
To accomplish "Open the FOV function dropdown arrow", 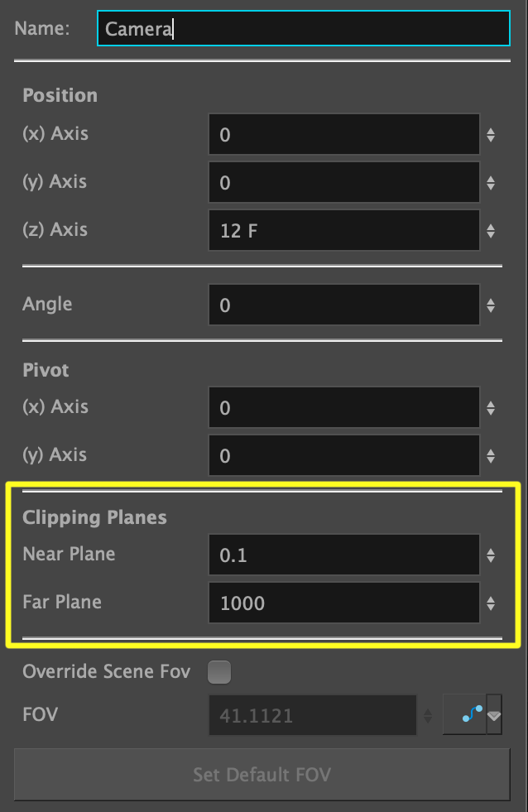I will 494,716.
